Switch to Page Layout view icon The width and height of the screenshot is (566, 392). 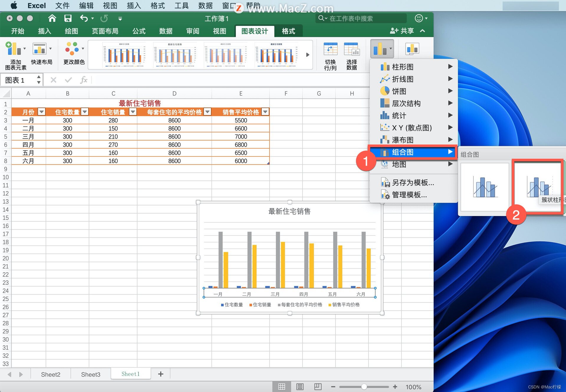(300, 387)
